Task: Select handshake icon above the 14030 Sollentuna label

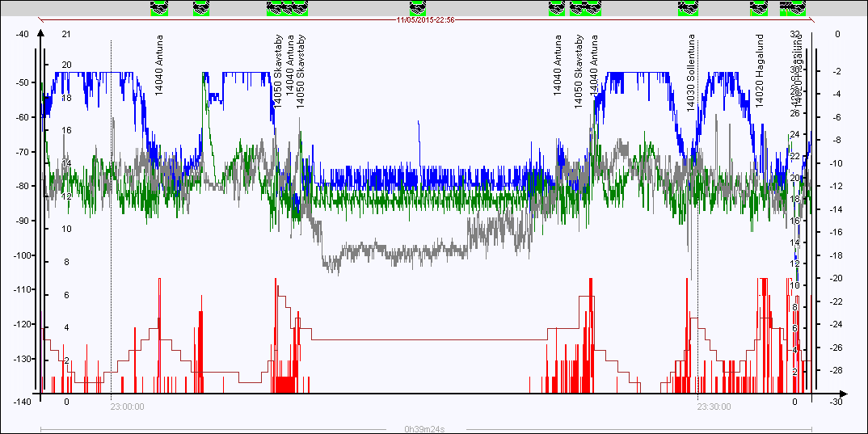Action: 688,8
